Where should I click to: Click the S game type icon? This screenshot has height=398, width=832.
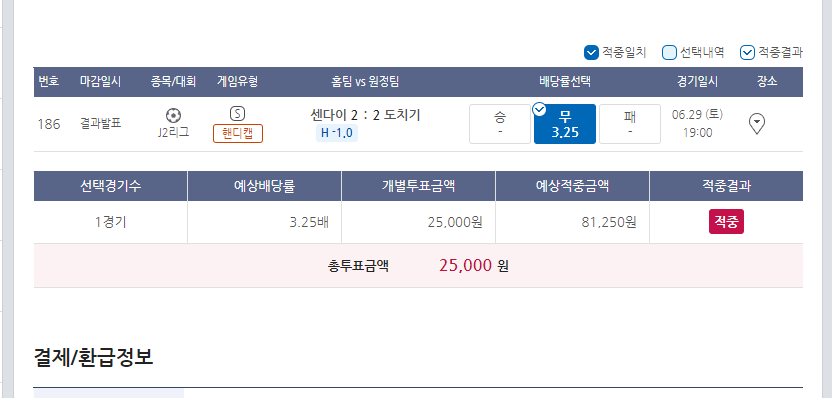pyautogui.click(x=237, y=114)
